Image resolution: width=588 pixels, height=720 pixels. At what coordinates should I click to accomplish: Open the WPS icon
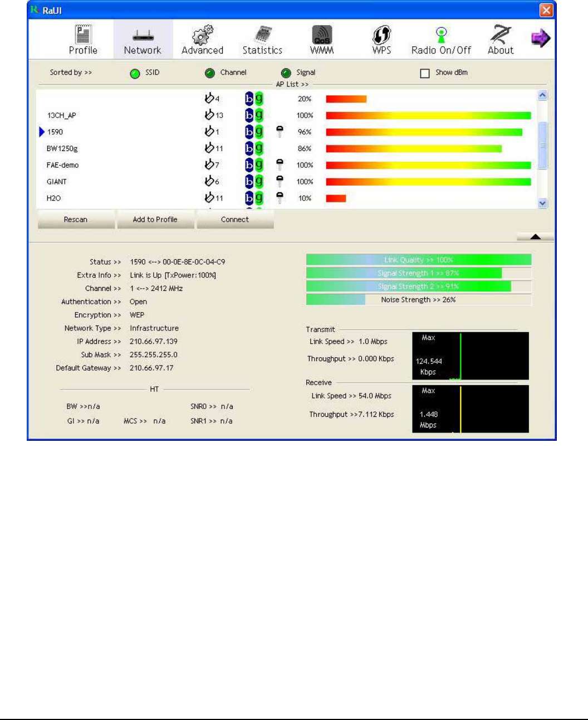coord(381,35)
